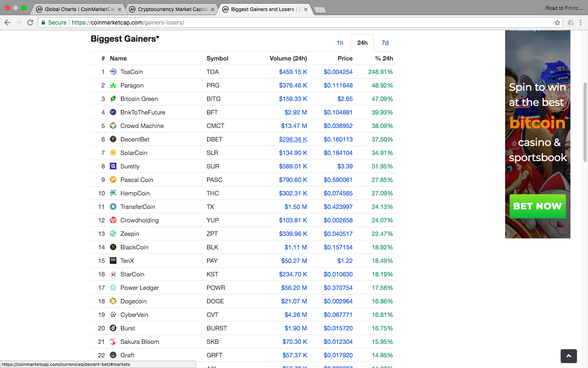
Task: Reload the page with the refresh icon
Action: pos(30,22)
